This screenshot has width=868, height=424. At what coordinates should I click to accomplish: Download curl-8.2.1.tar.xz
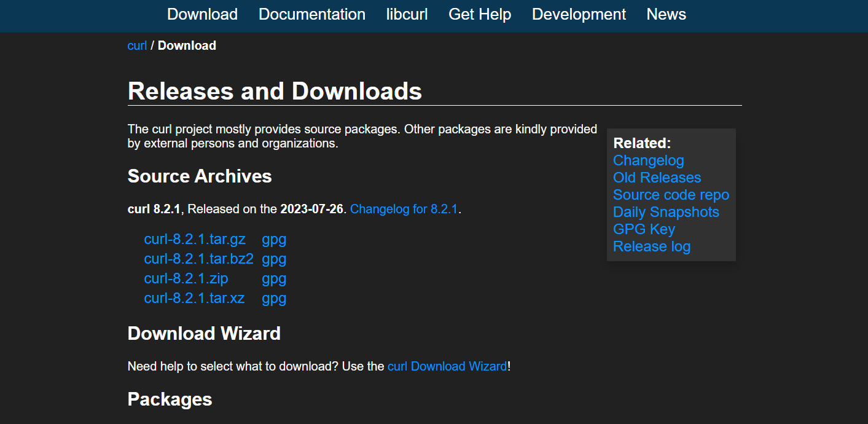point(194,298)
